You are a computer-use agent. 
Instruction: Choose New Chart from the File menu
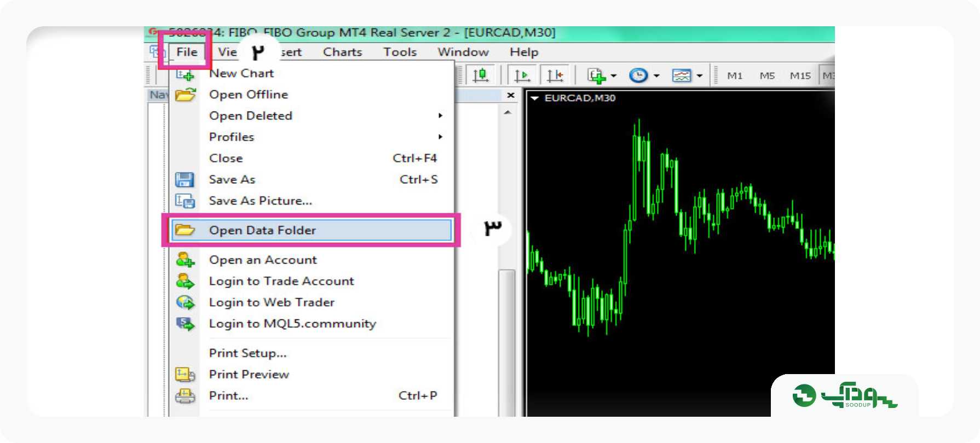311,73
